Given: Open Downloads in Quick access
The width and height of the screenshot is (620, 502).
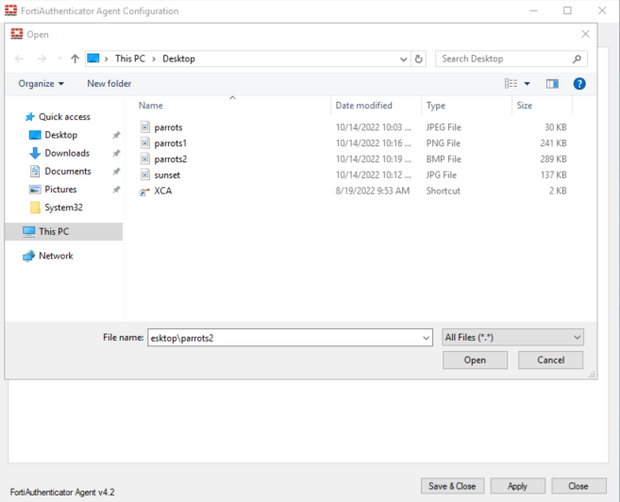Looking at the screenshot, I should [x=67, y=153].
